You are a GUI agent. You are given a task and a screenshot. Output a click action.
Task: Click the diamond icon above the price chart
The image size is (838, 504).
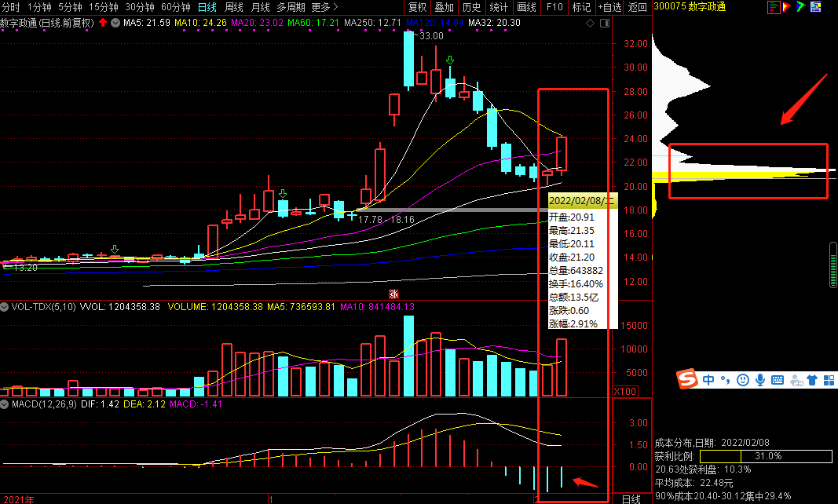point(590,23)
